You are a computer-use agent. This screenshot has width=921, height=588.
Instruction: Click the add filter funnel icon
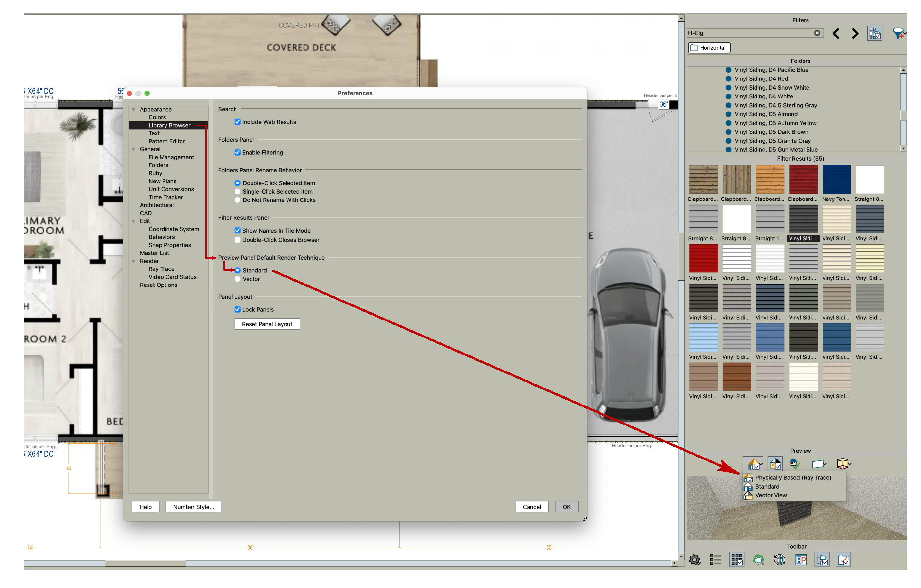pyautogui.click(x=898, y=33)
